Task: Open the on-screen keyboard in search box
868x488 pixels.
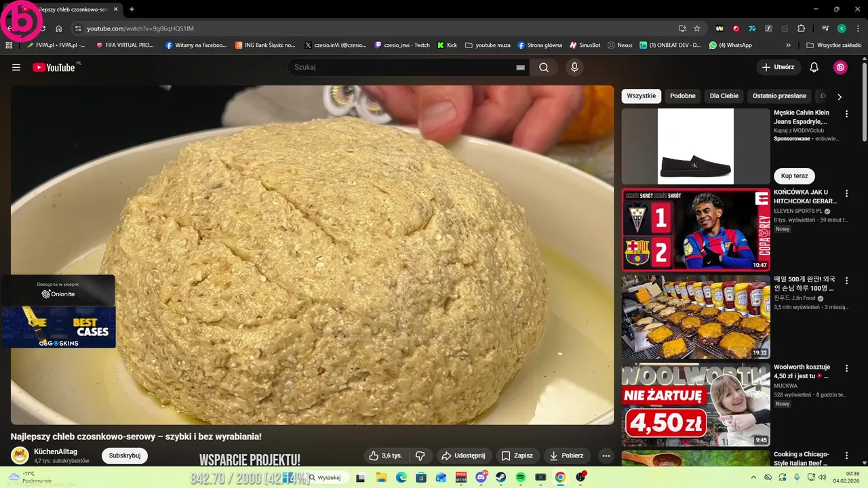Action: click(521, 67)
